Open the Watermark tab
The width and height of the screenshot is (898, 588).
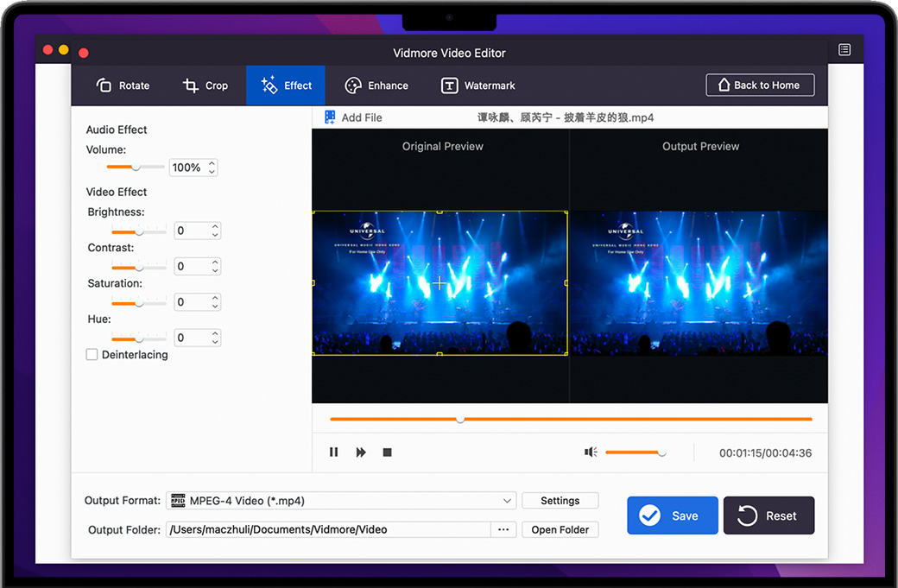(x=478, y=85)
